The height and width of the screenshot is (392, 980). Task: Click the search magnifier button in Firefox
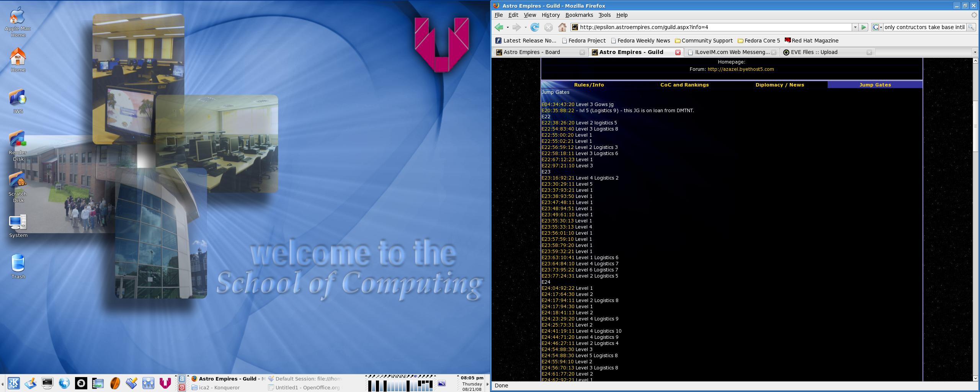click(970, 27)
